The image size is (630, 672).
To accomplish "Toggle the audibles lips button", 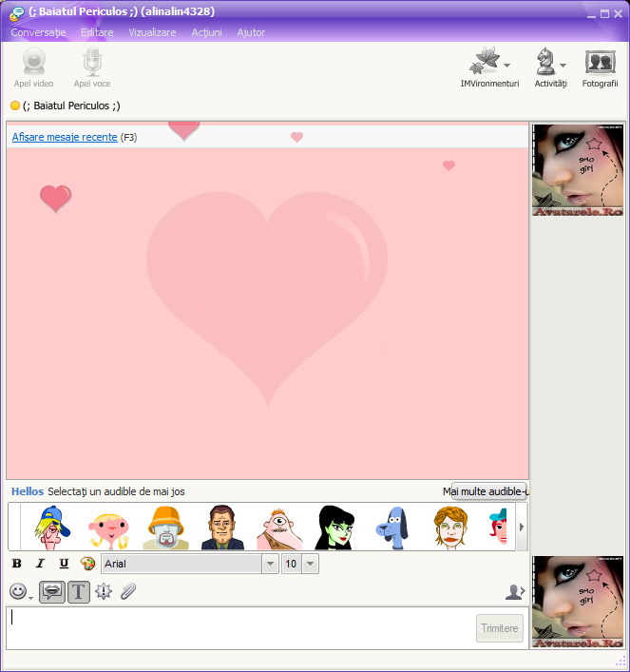I will tap(52, 592).
